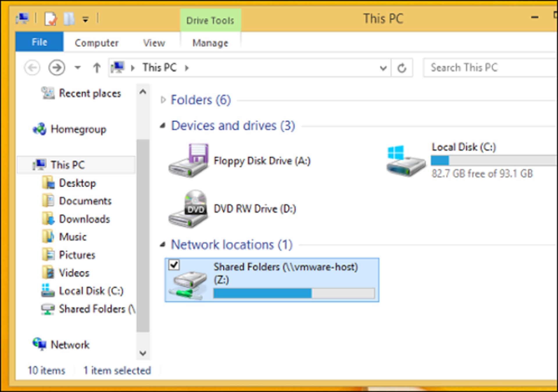Click the forward navigation arrow
The image size is (558, 392).
coord(57,68)
